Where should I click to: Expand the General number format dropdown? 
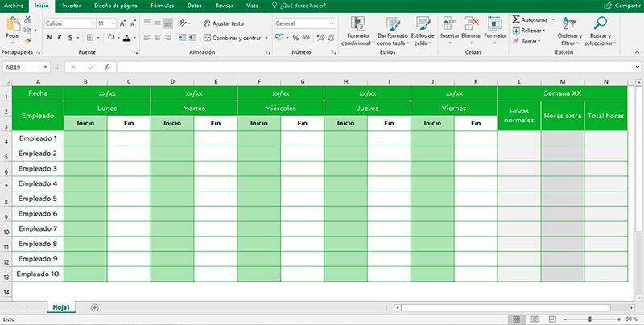332,23
